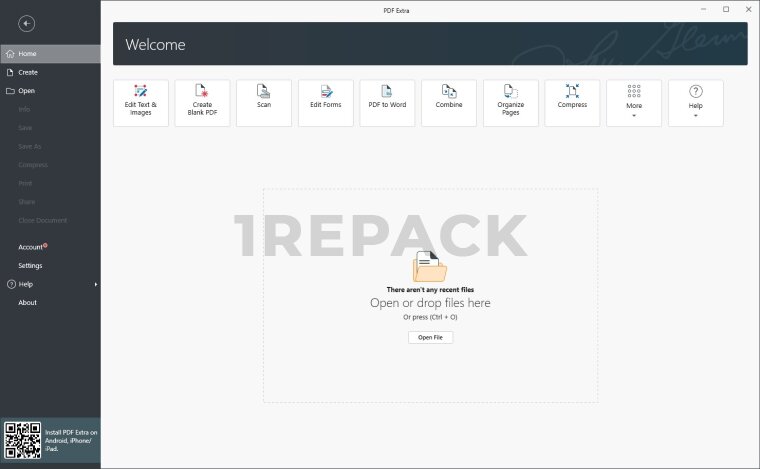Image resolution: width=760 pixels, height=469 pixels.
Task: Go to Home in the sidebar
Action: pos(50,54)
